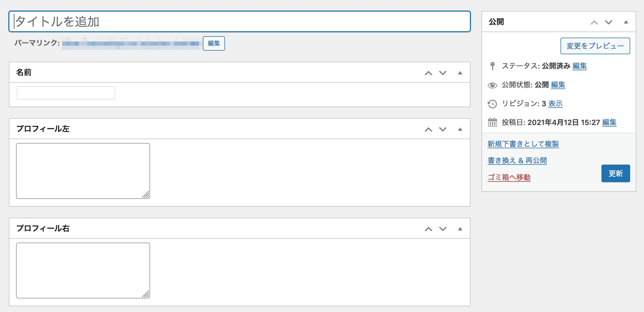Move the プロフィール右 panel up
This screenshot has width=644, height=312.
pos(428,229)
